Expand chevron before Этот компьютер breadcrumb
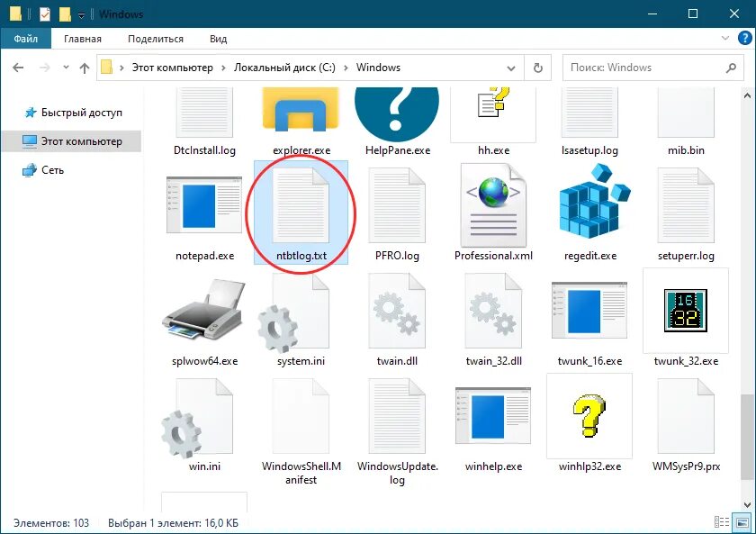The width and height of the screenshot is (756, 534). [121, 68]
